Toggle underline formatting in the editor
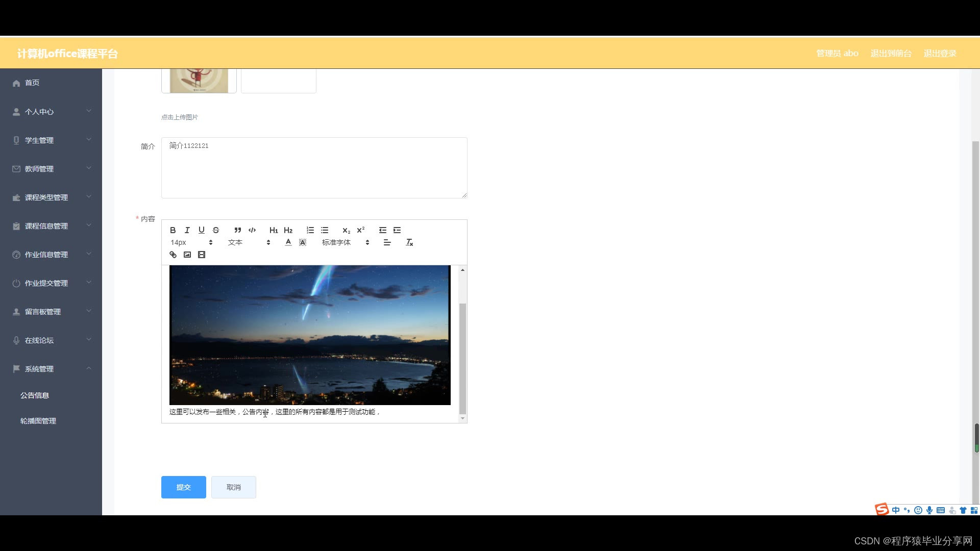 pos(201,230)
